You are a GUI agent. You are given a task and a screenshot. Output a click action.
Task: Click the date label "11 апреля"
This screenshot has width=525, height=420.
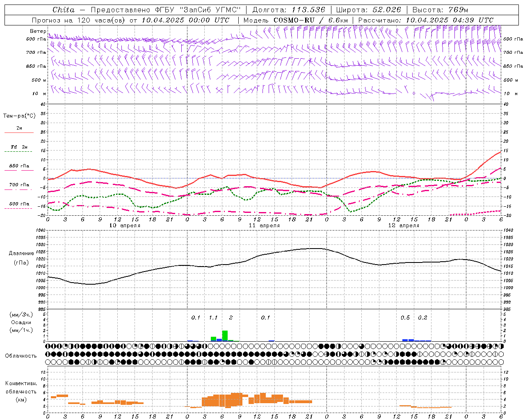click(x=264, y=226)
